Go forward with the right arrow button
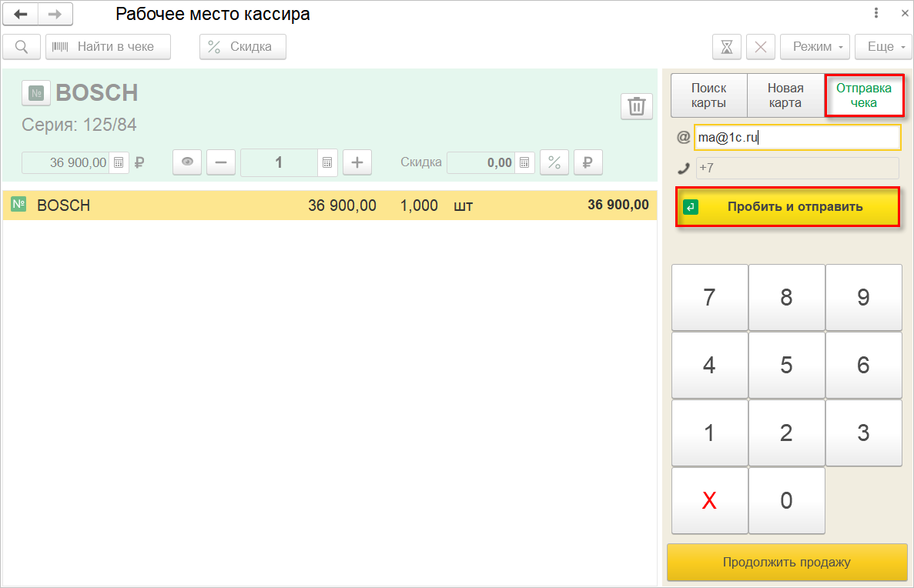 click(55, 14)
